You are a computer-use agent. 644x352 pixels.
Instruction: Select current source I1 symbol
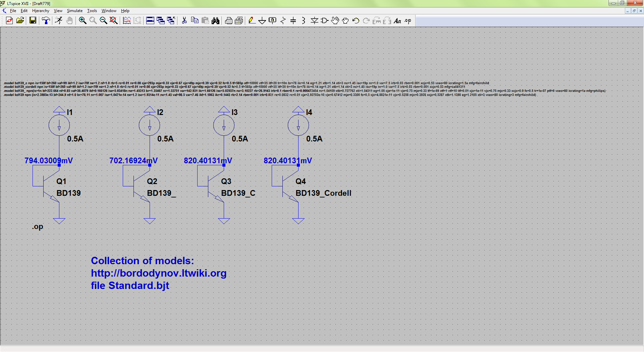[59, 125]
